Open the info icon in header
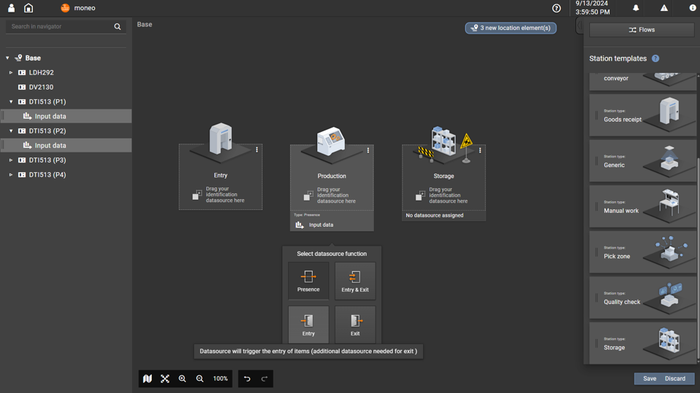This screenshot has width=700, height=393. pos(692,8)
